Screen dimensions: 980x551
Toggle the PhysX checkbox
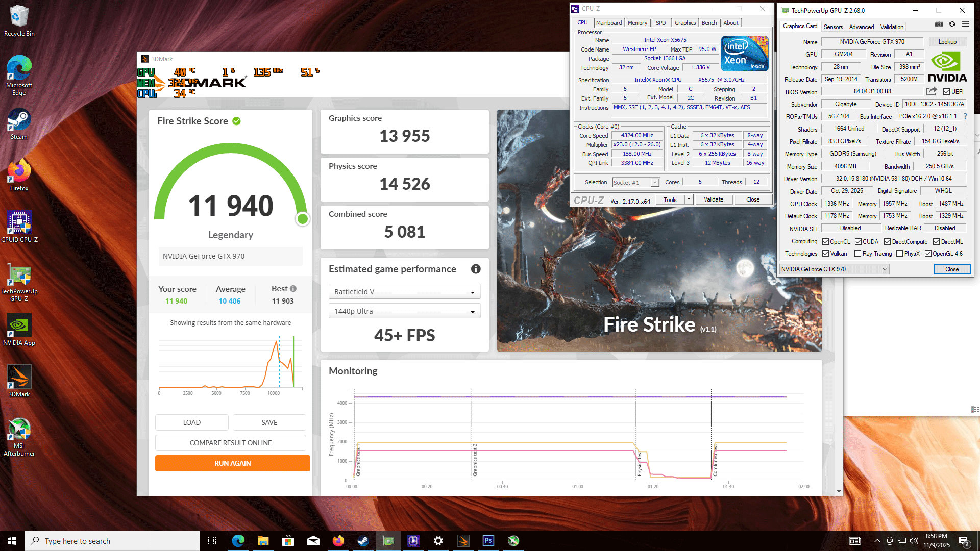pos(899,254)
